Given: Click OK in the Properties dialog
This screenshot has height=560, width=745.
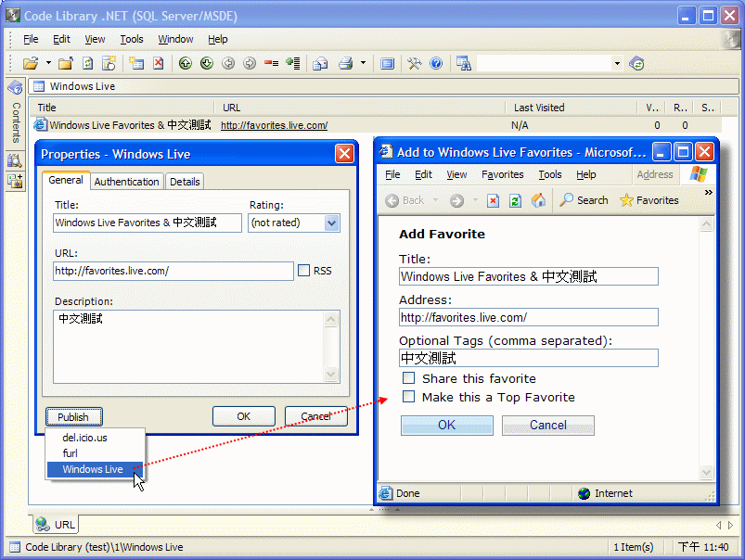Looking at the screenshot, I should click(x=244, y=416).
